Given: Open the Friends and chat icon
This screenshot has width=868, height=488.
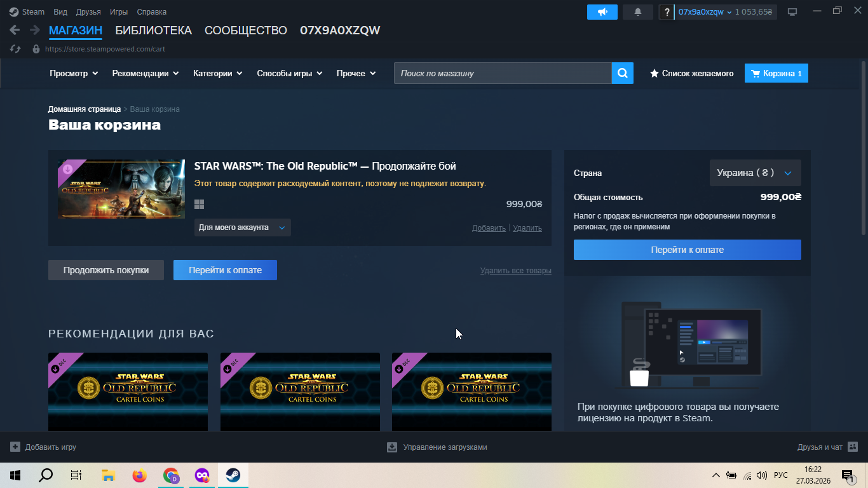Looking at the screenshot, I should point(853,447).
